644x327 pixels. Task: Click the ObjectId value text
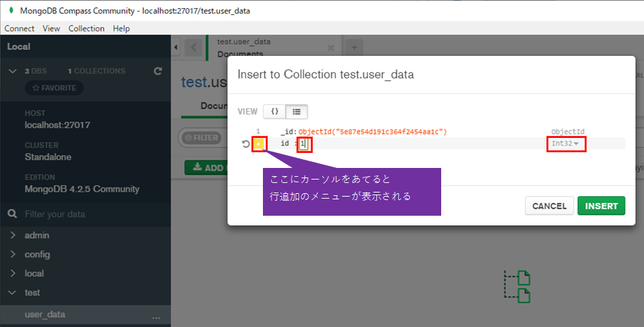tap(372, 132)
